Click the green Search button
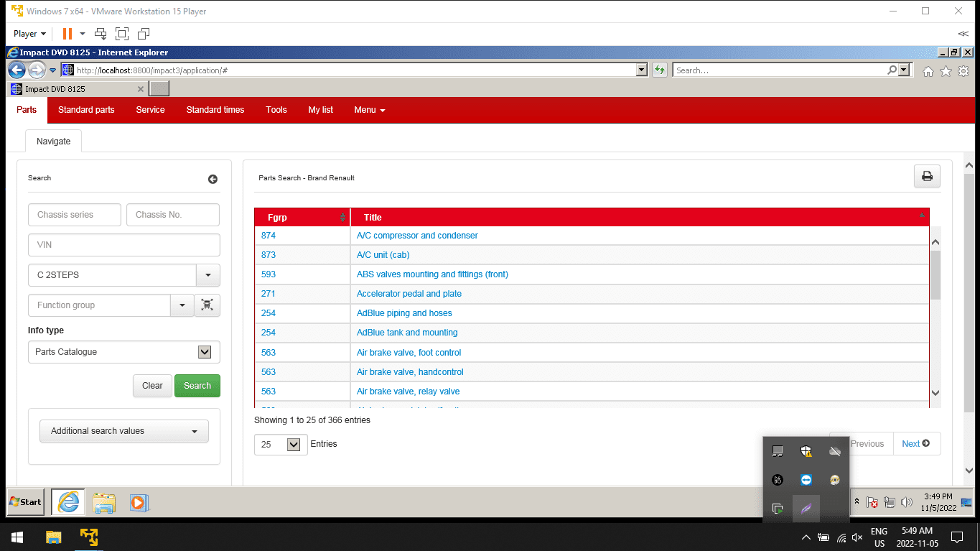This screenshot has width=980, height=551. pyautogui.click(x=197, y=386)
